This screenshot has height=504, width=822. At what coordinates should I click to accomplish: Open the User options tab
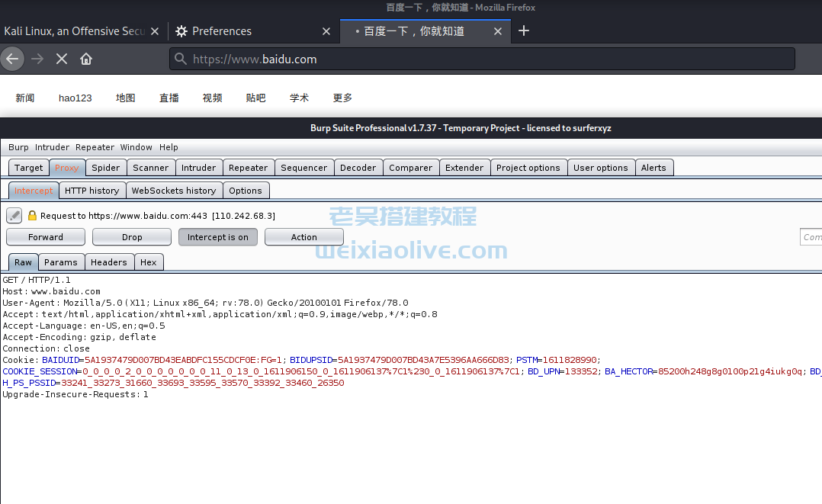(601, 168)
